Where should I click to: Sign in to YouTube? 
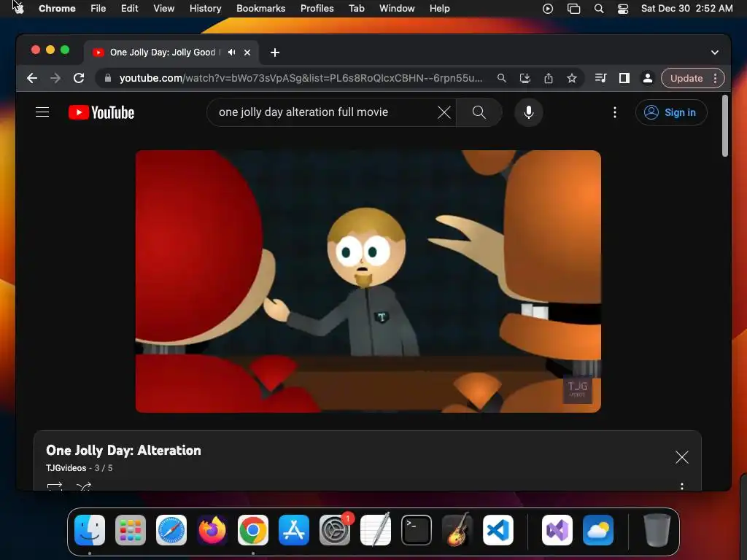[x=671, y=112]
